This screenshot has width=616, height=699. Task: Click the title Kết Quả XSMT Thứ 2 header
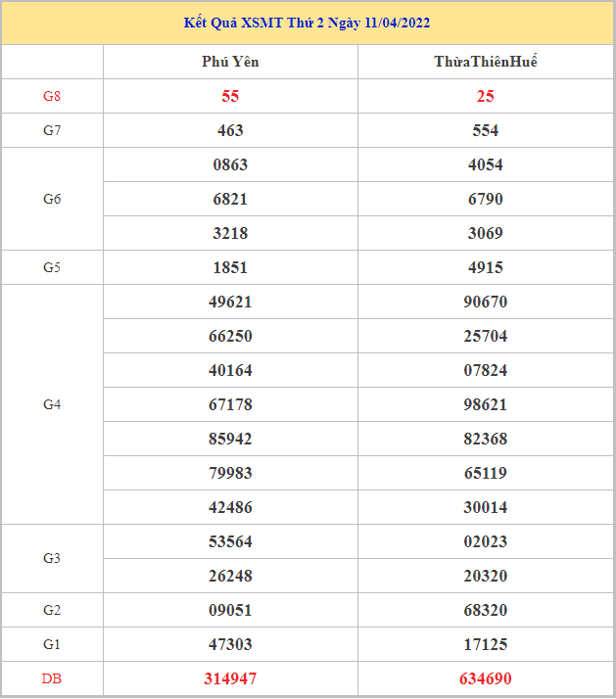point(307,23)
